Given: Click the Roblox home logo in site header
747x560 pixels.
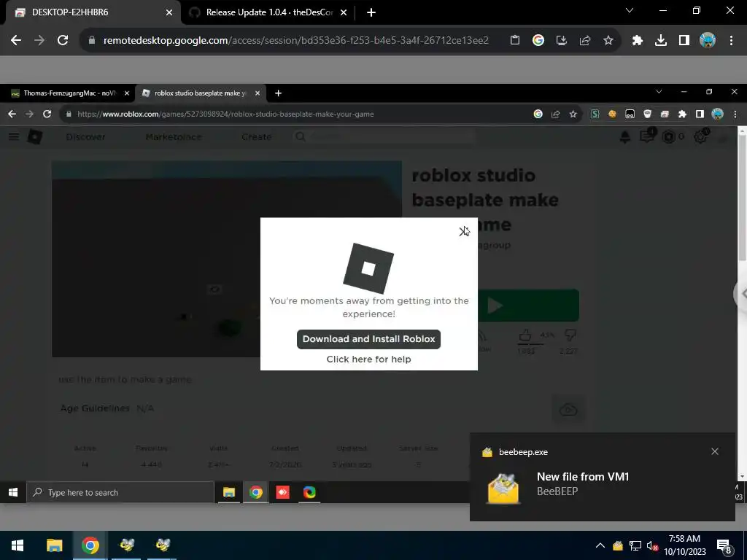Looking at the screenshot, I should point(35,137).
